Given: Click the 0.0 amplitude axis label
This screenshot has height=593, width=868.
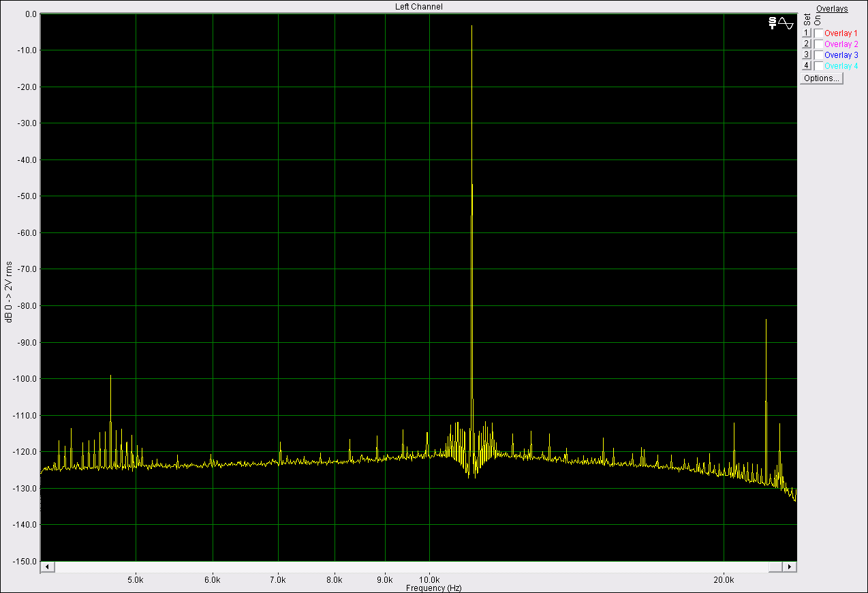Looking at the screenshot, I should pyautogui.click(x=31, y=14).
